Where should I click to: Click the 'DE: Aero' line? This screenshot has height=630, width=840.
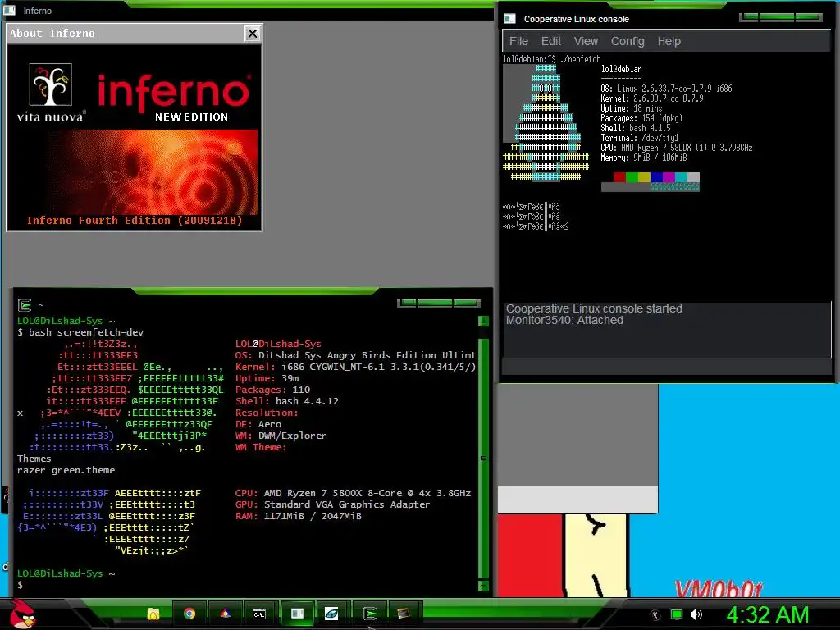click(x=258, y=424)
